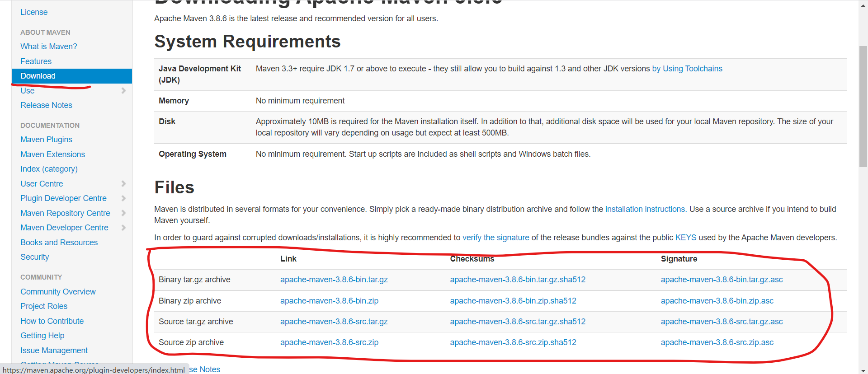Open apache-maven-3.8.6-src.zip.asc signature
This screenshot has width=868, height=374.
coord(717,342)
